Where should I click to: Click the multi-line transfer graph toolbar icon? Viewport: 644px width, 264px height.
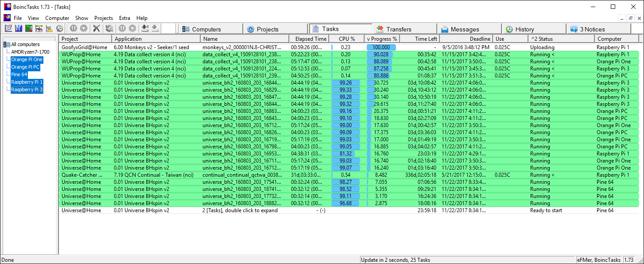tap(39, 28)
